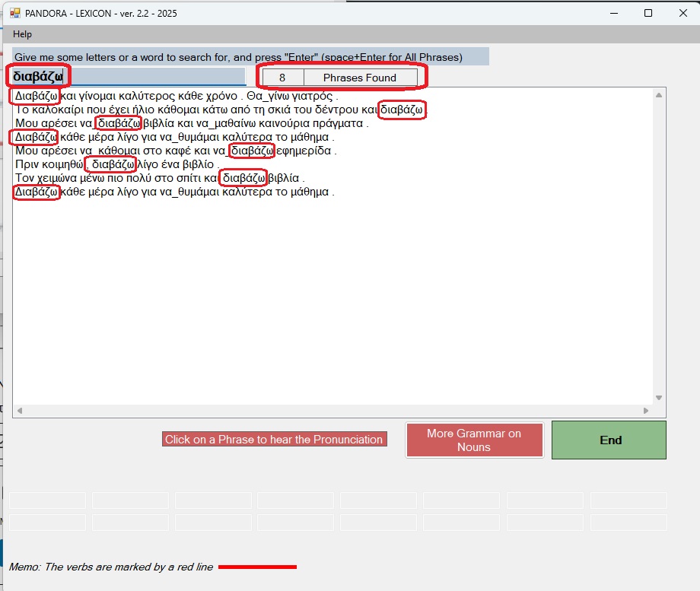700x591 pixels.
Task: Click the Phrases Found label
Action: 360,78
